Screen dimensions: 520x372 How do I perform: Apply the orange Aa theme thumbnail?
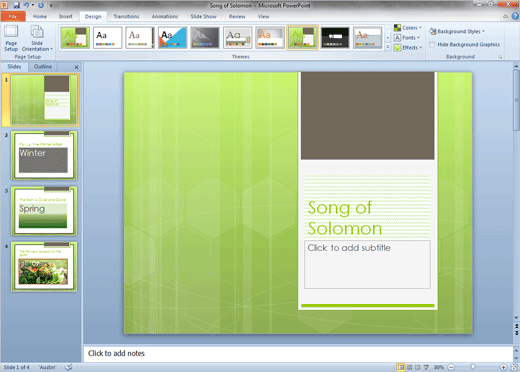(x=270, y=38)
